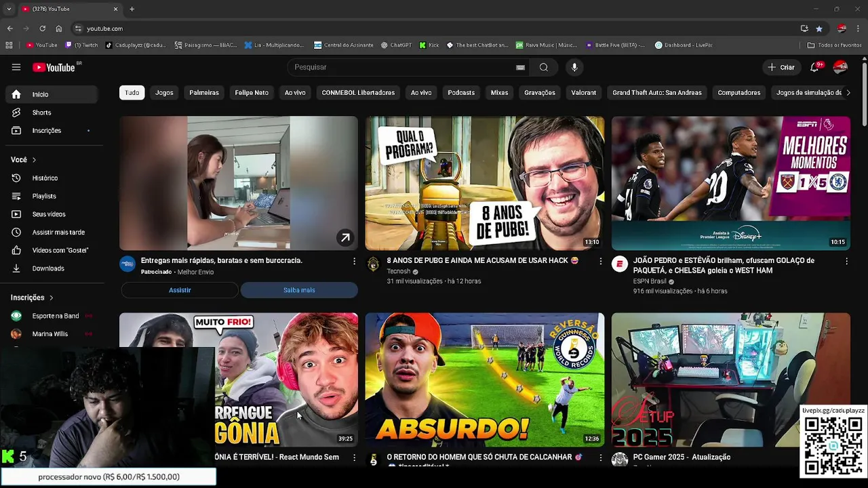Select the Valorant filter chip
Image resolution: width=868 pixels, height=488 pixels.
point(583,93)
